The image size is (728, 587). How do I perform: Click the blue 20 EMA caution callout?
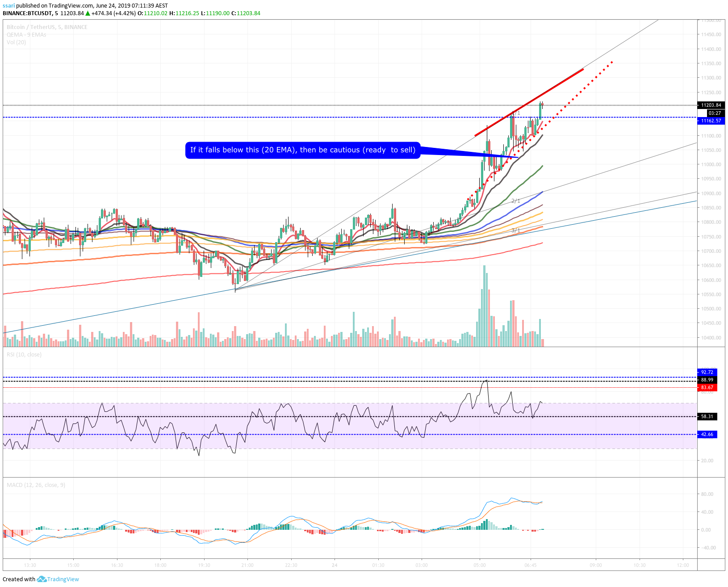pyautogui.click(x=303, y=150)
